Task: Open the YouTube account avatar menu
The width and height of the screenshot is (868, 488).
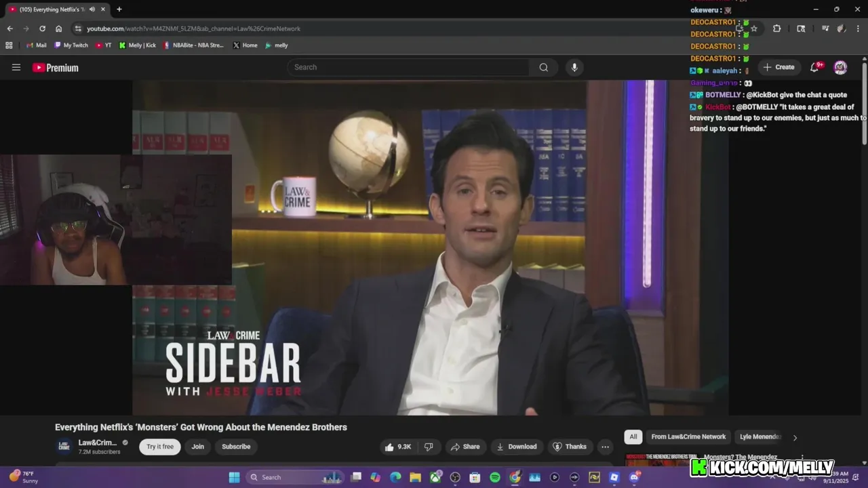Action: [x=840, y=67]
